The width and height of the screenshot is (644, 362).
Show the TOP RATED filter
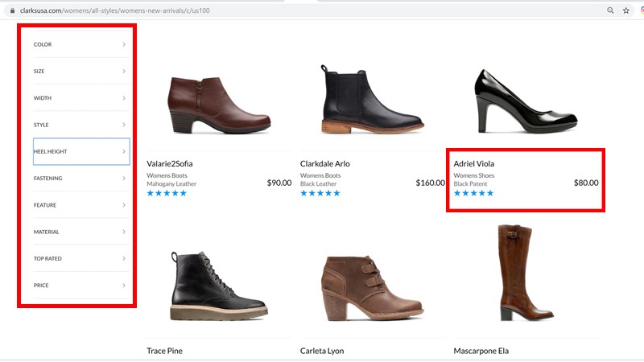(x=79, y=258)
